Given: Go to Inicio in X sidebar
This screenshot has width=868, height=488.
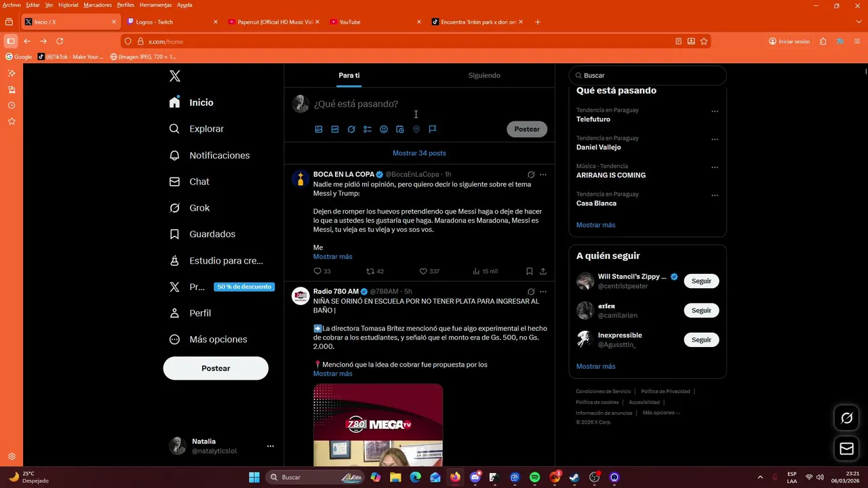Looking at the screenshot, I should coord(192,102).
